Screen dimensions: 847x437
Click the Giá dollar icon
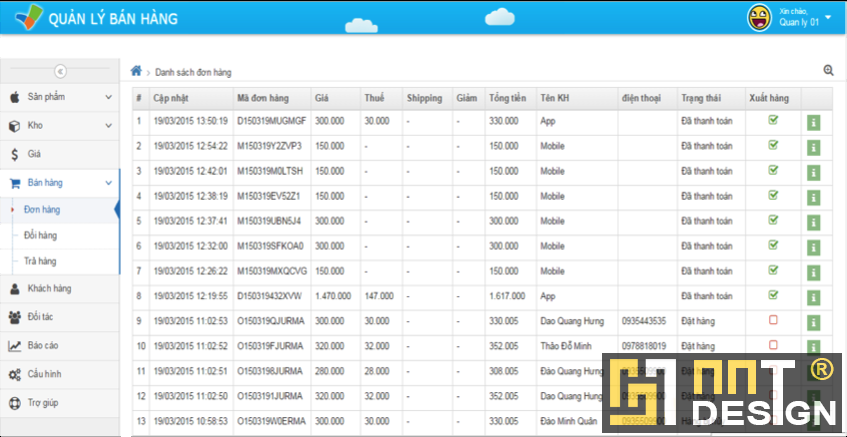point(15,154)
